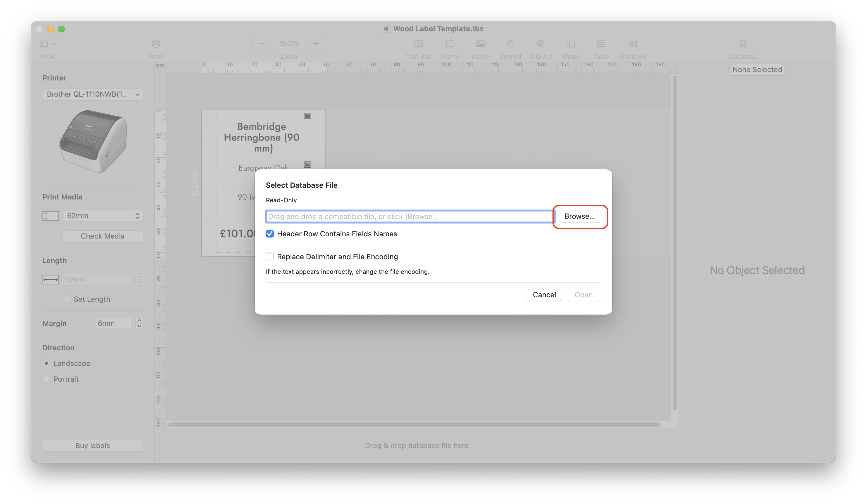Expand the View sidebar chevron menu
Screen dimensions: 867x504
point(54,44)
